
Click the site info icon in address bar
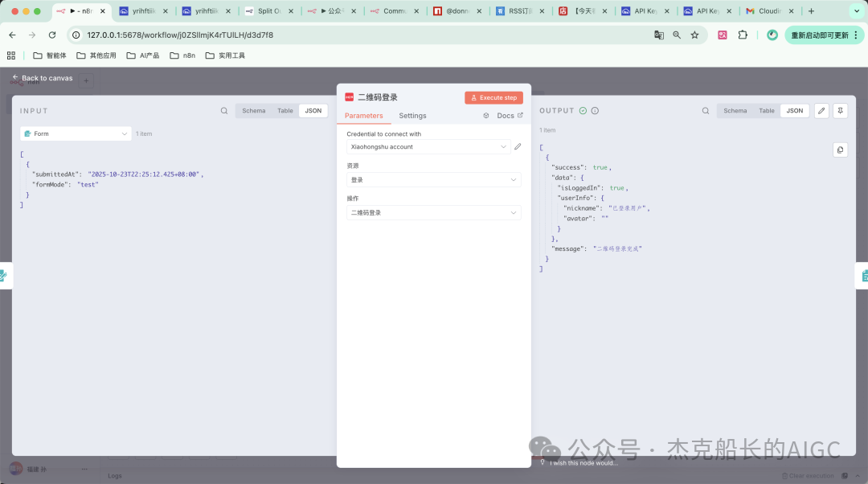tap(76, 35)
